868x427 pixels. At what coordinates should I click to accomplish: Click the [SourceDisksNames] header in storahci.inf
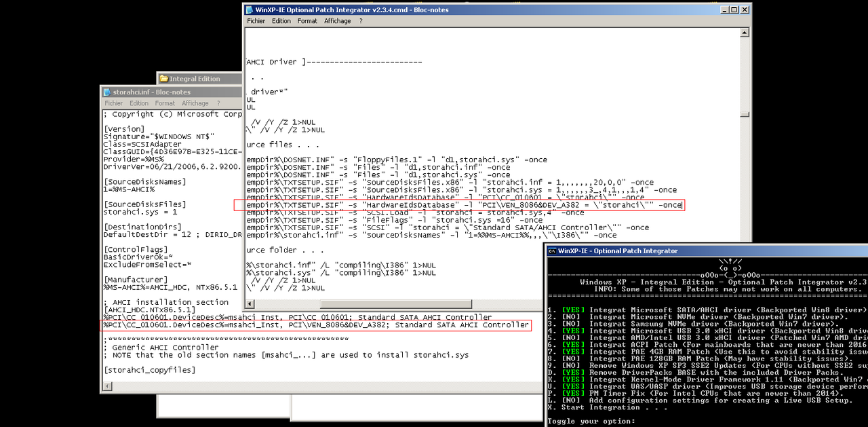[x=144, y=182]
